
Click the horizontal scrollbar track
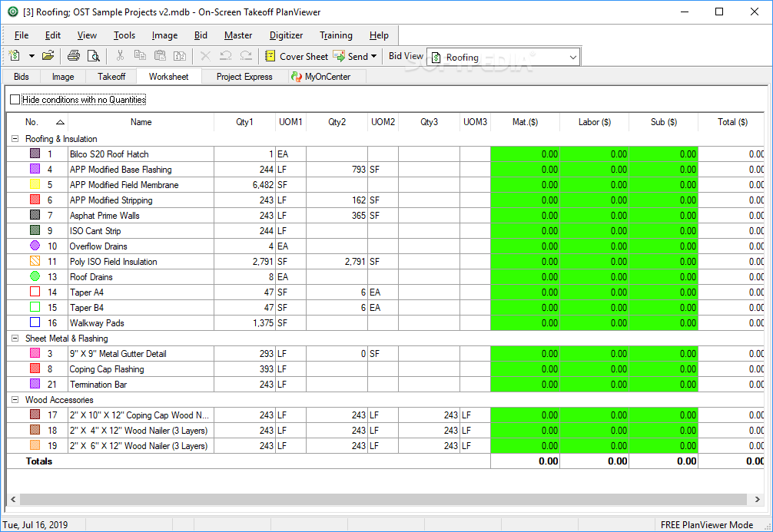coord(384,499)
